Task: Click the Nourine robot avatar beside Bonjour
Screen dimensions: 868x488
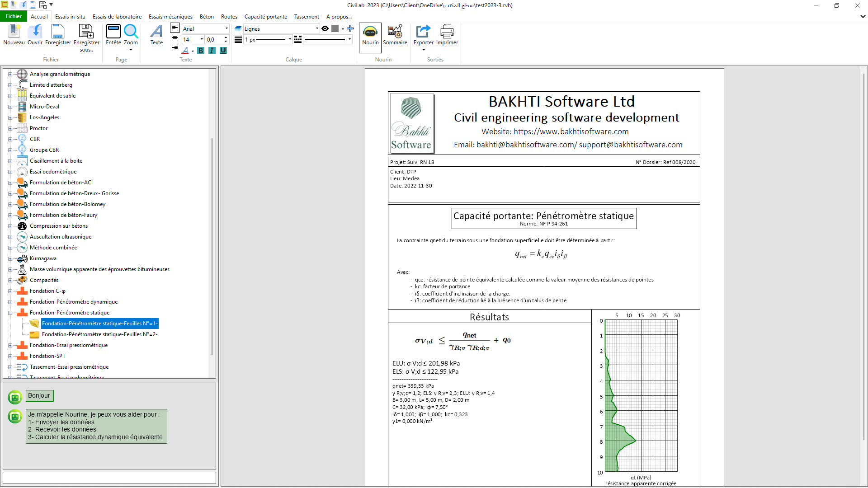Action: (15, 397)
